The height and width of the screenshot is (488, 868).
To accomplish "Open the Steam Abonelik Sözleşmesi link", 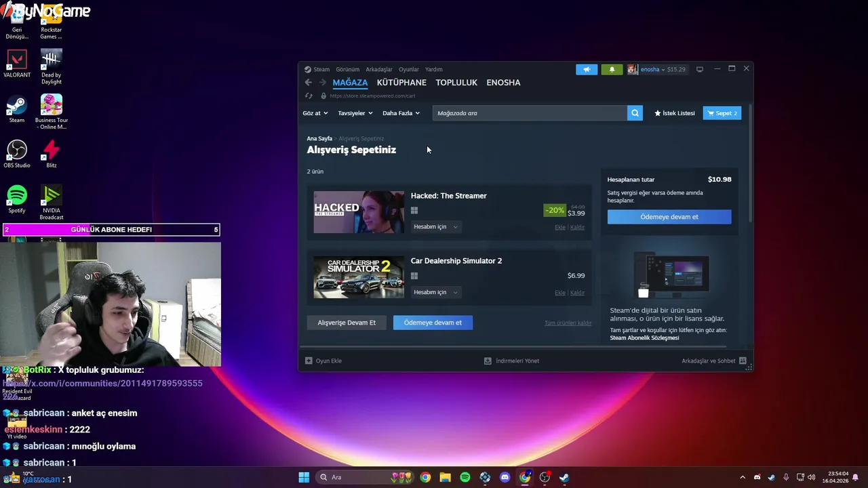I will click(644, 338).
